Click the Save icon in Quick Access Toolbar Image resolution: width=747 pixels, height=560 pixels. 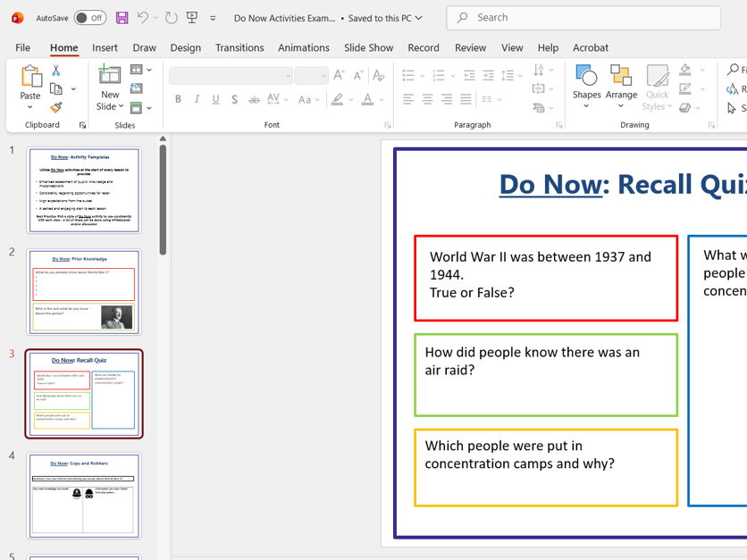click(122, 18)
